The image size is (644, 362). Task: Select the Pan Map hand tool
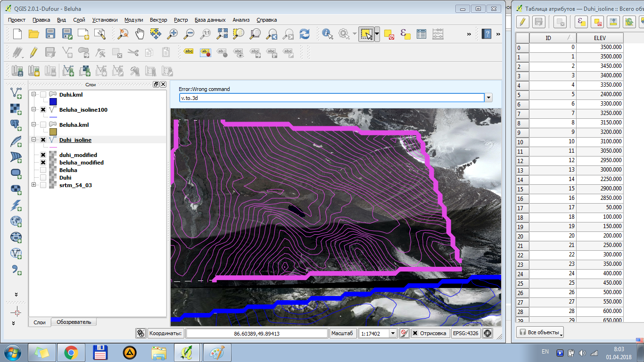coord(140,34)
